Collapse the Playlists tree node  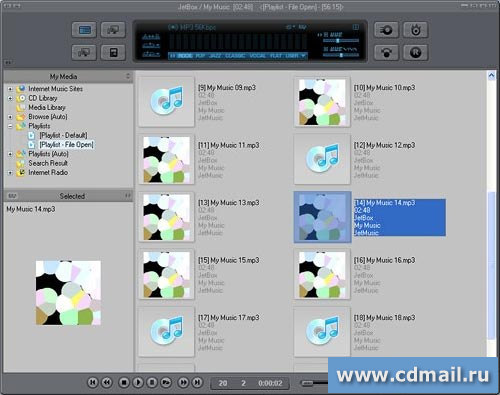[x=10, y=126]
